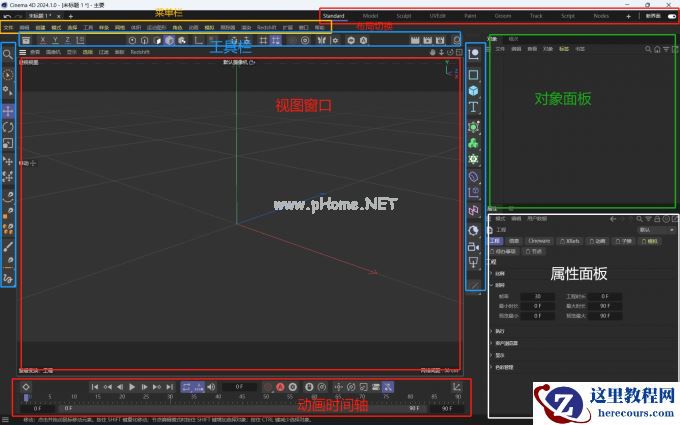680x425 pixels.
Task: Click the lock icon in Attribute Manager
Action: click(x=657, y=219)
